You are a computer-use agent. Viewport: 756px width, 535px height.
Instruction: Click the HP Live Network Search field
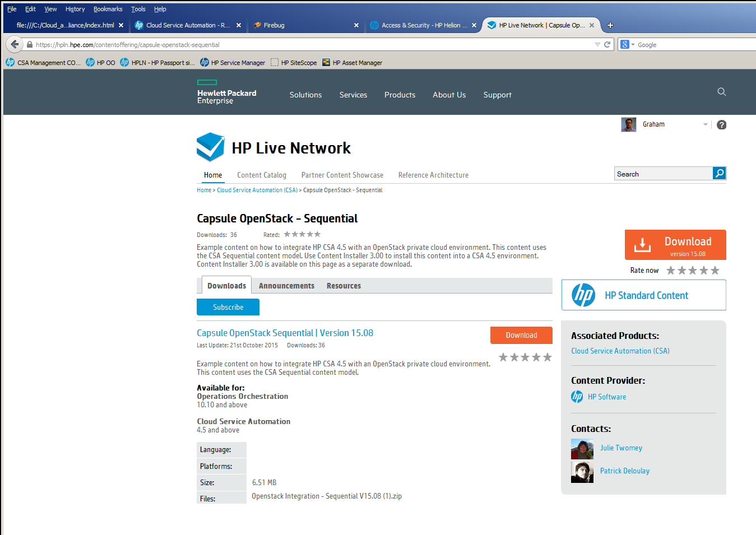click(663, 174)
